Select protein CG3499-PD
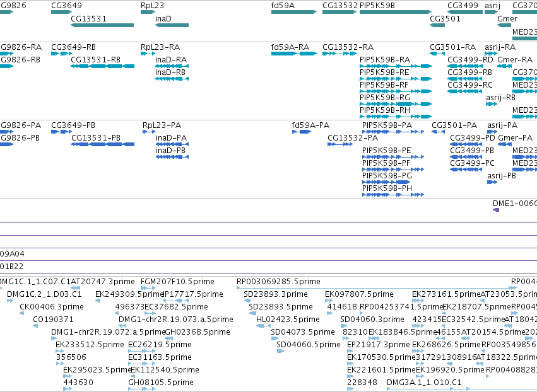 coord(466,144)
